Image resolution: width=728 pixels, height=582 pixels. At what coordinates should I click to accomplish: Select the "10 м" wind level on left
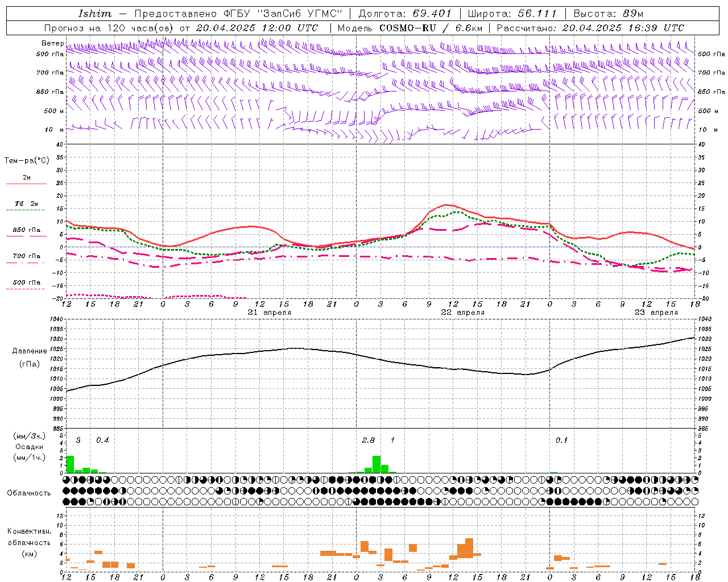[54, 130]
